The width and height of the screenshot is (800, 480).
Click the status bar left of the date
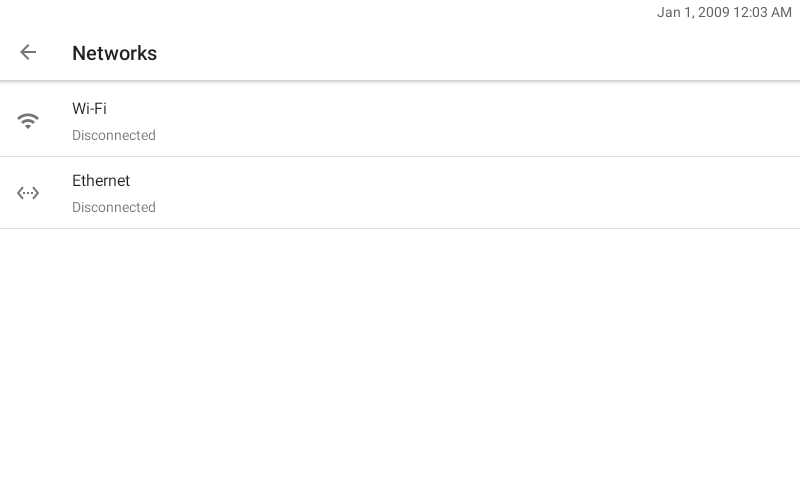(327, 12)
